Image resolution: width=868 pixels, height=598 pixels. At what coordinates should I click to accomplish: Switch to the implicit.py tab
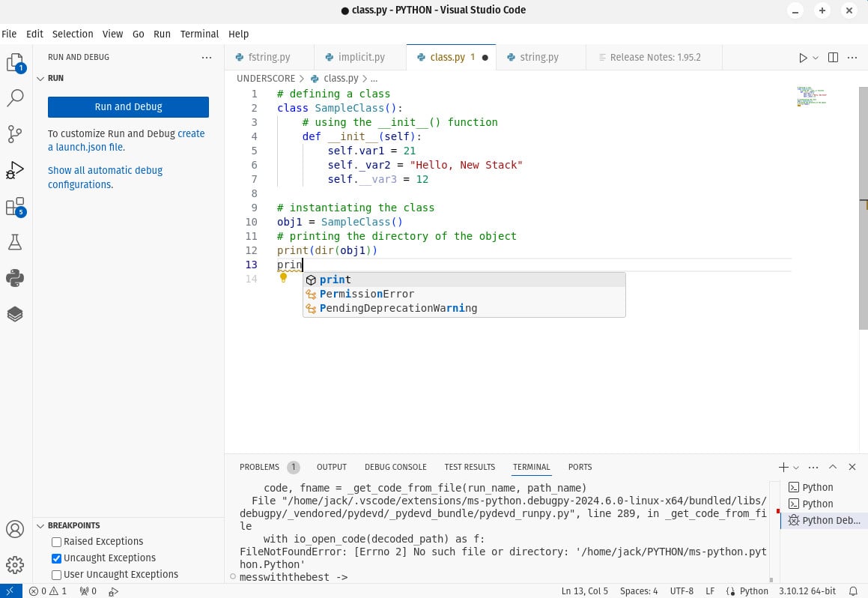360,57
